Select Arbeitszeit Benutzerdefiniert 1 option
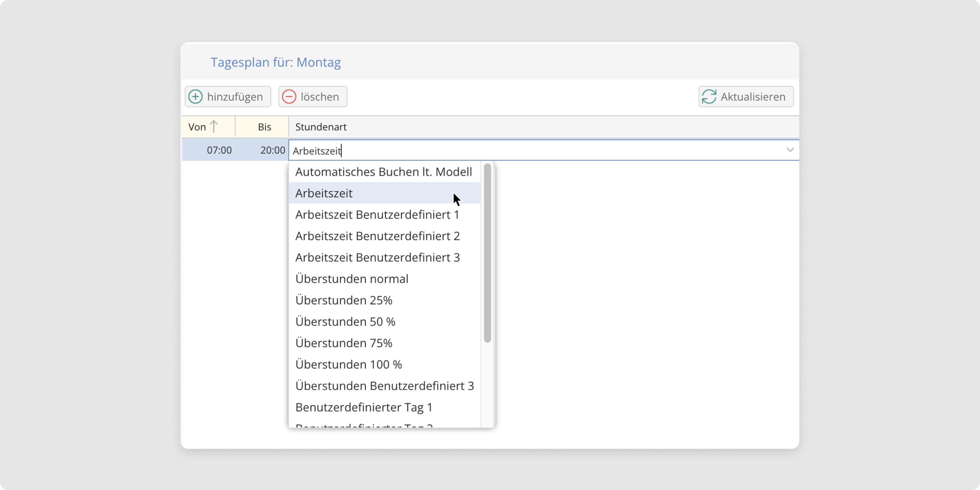 377,215
